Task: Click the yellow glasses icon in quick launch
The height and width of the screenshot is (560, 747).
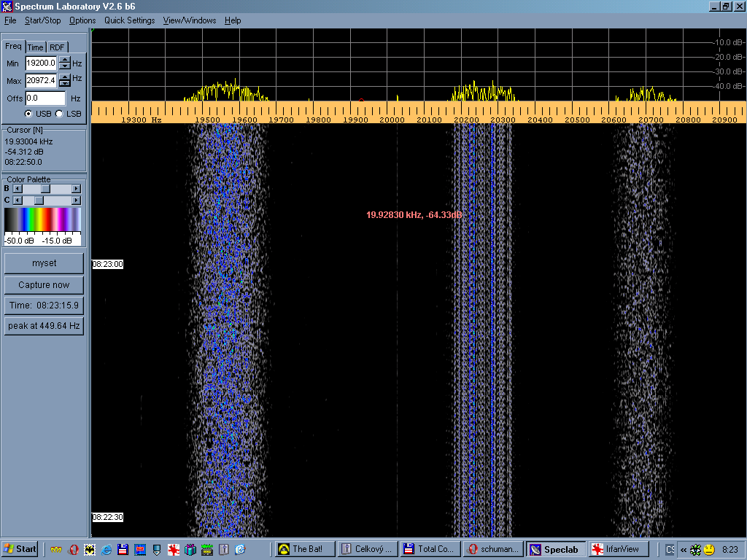Action: pyautogui.click(x=56, y=550)
